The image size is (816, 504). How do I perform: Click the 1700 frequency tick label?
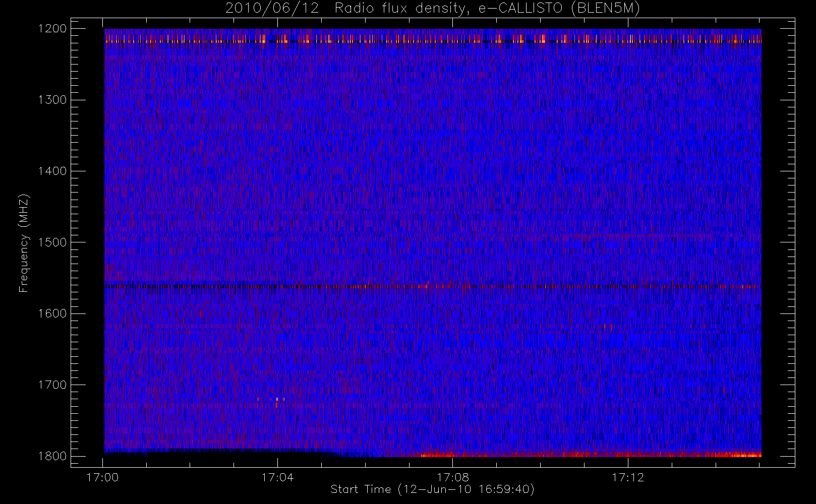(52, 385)
